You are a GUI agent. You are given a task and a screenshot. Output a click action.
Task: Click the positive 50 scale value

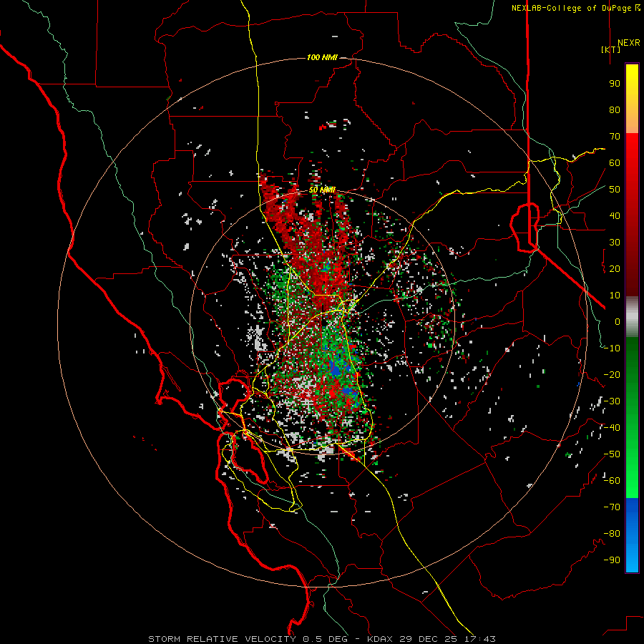(x=615, y=190)
